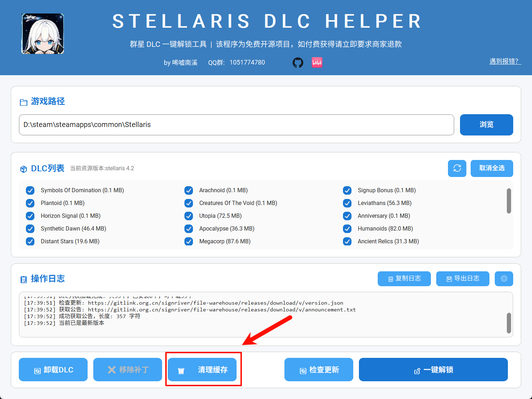532x399 pixels.
Task: Uncheck Creatures Of The Void
Action: [189, 203]
